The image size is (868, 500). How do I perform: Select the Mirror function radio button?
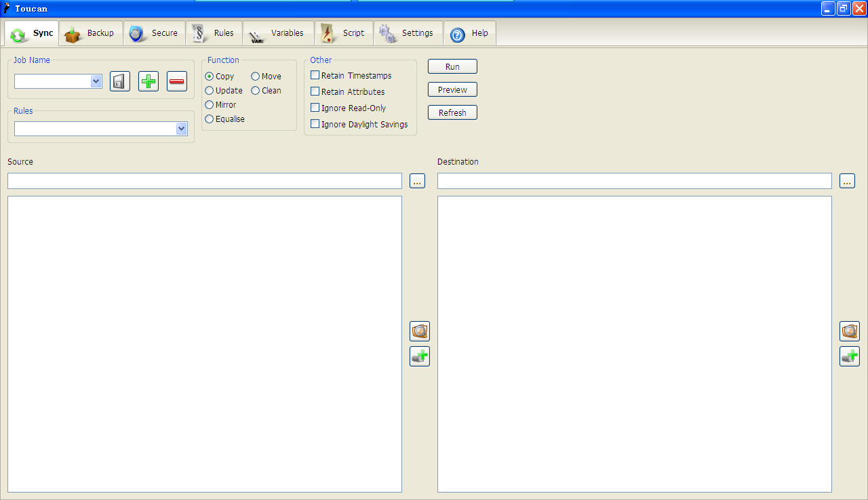point(210,105)
